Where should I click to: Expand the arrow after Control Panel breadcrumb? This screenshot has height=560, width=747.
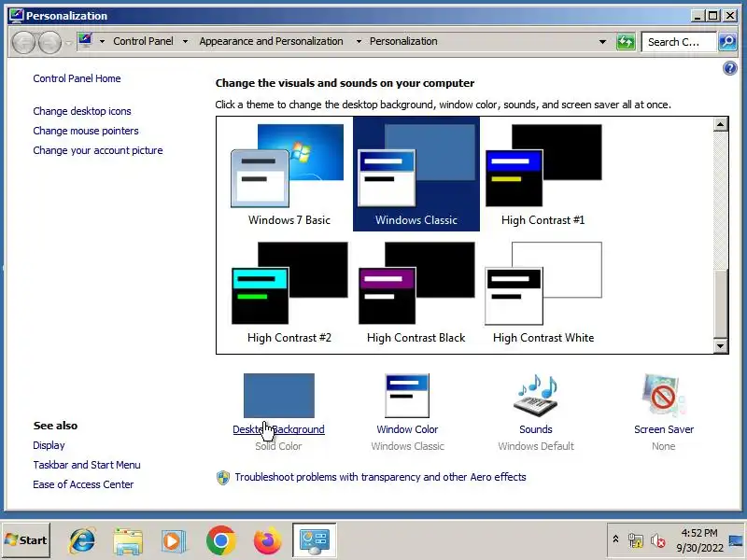[185, 41]
